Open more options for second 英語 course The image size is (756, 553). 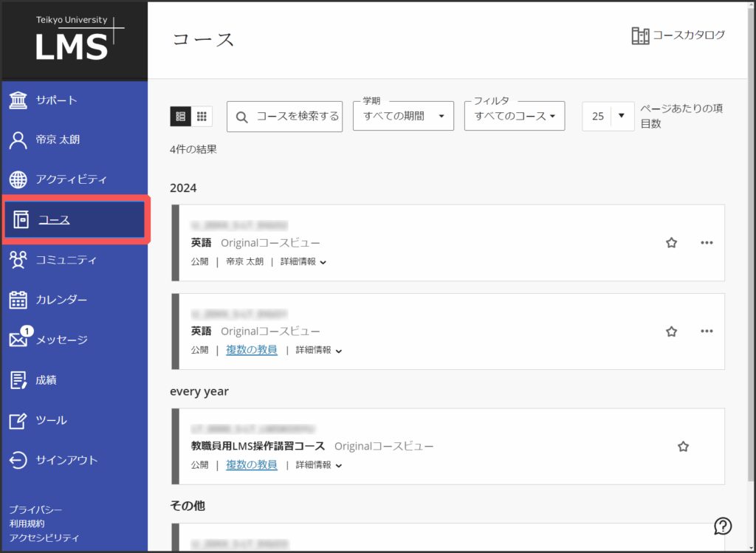coord(707,332)
